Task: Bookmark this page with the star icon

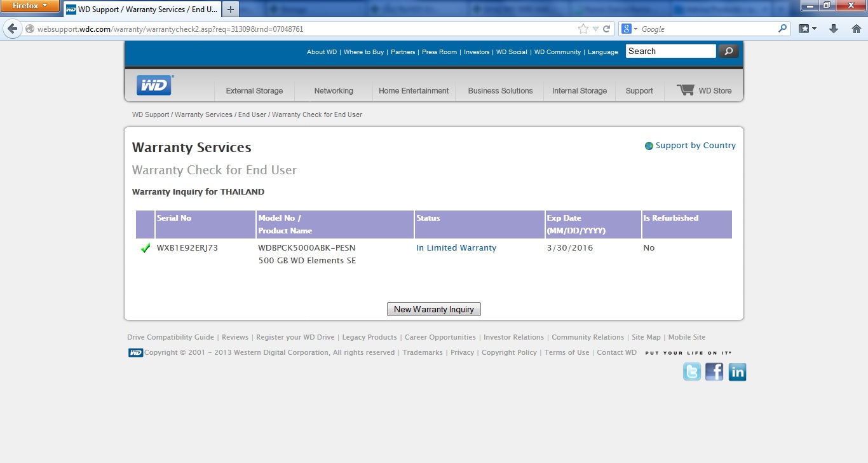Action: pos(583,29)
